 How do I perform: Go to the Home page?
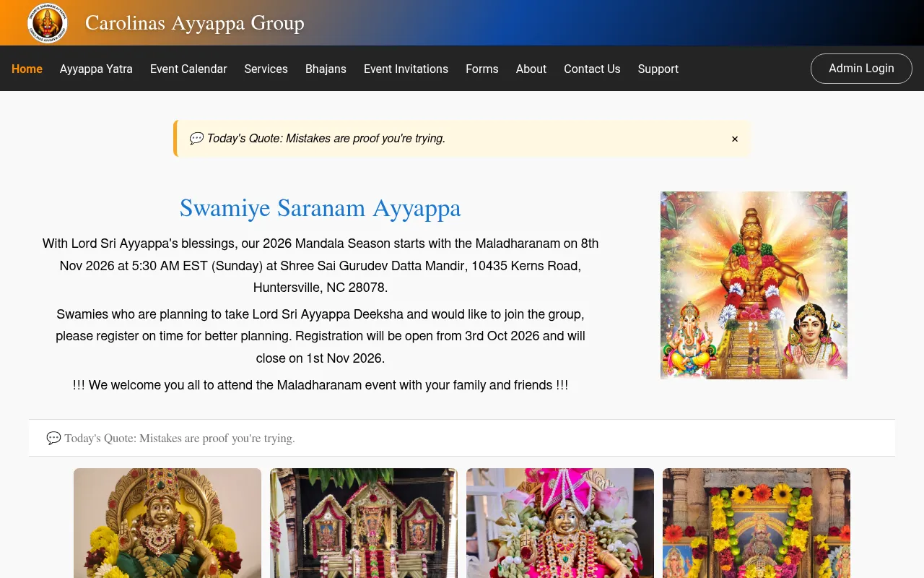click(x=27, y=69)
